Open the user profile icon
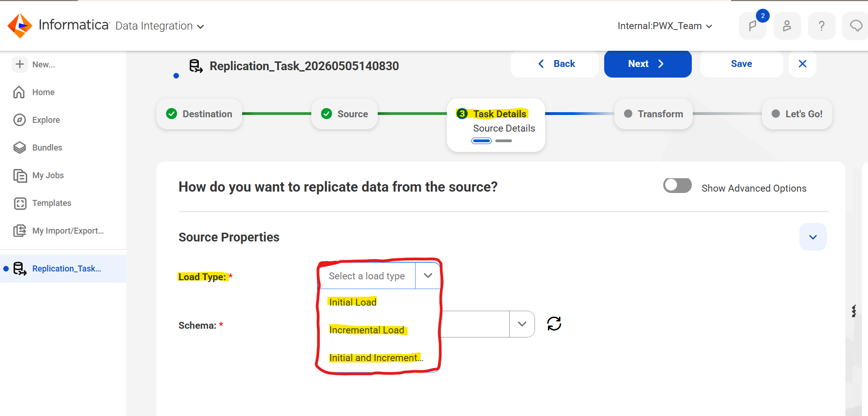The height and width of the screenshot is (416, 868). [787, 26]
